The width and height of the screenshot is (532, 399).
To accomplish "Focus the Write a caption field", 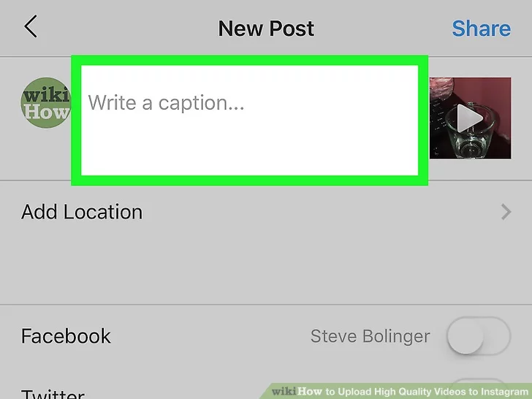I will click(x=249, y=121).
